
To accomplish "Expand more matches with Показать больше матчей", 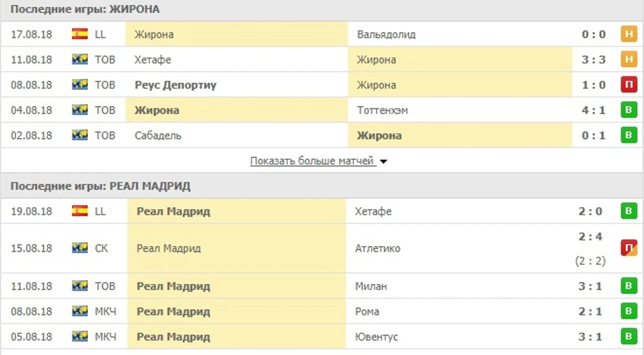I will (x=312, y=161).
